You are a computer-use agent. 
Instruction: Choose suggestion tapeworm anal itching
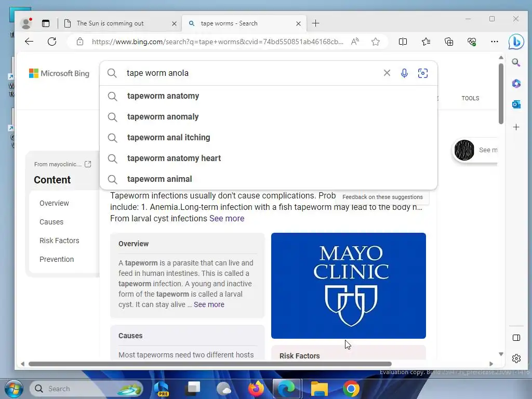click(x=269, y=137)
